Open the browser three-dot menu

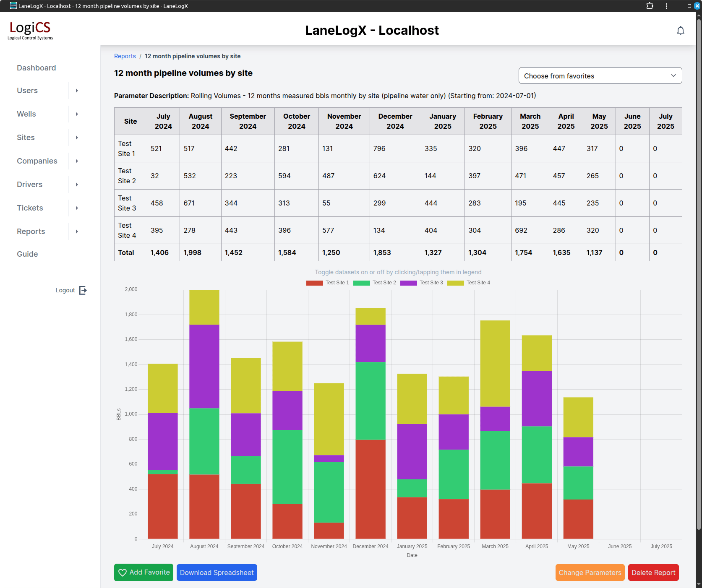[666, 6]
